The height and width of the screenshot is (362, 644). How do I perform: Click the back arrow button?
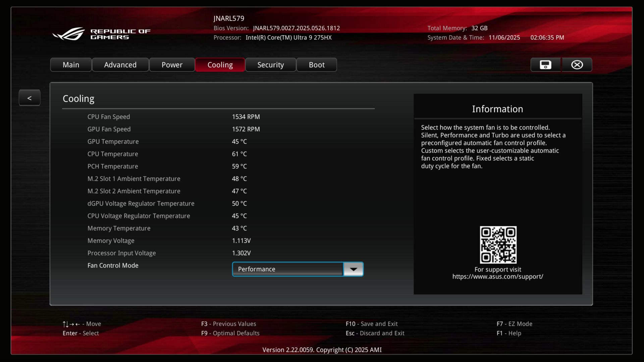click(30, 98)
